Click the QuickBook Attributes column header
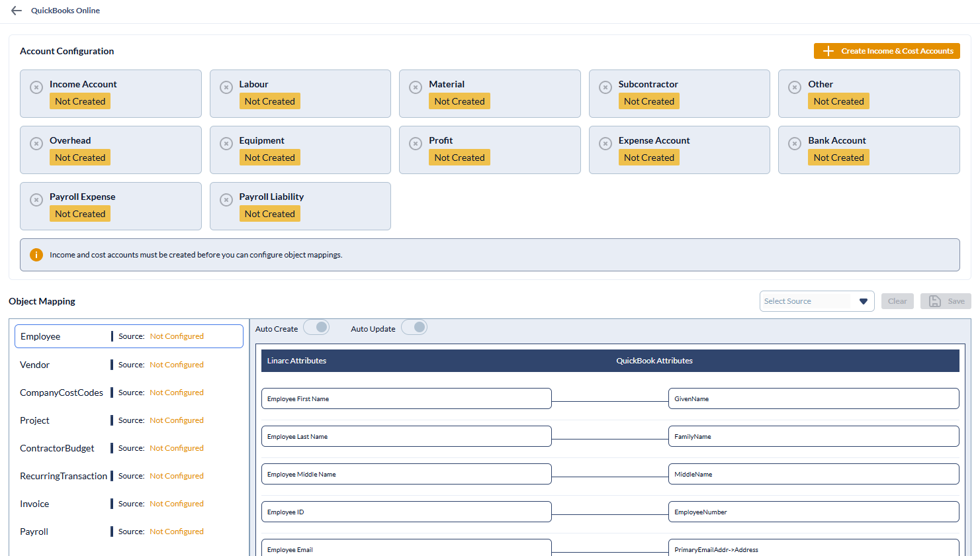 tap(654, 361)
